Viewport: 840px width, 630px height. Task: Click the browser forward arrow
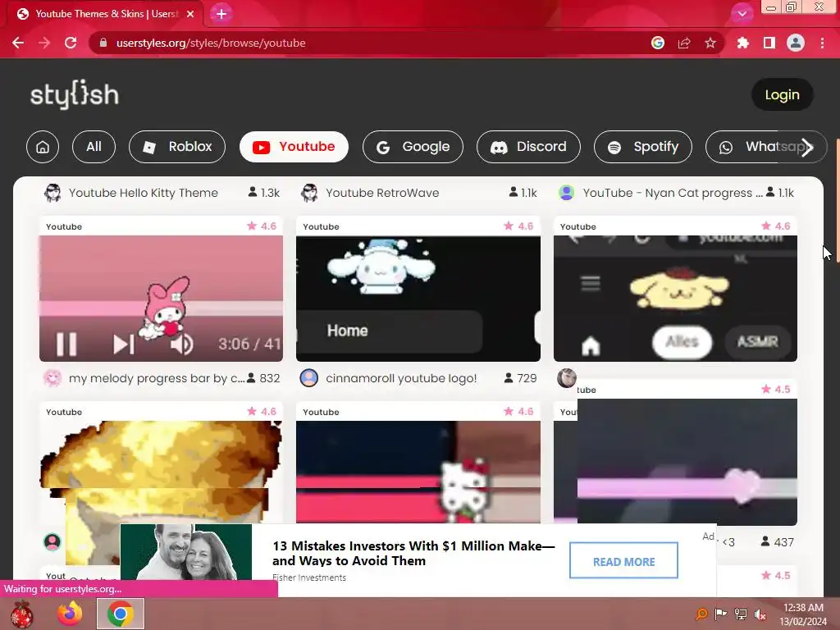[44, 43]
